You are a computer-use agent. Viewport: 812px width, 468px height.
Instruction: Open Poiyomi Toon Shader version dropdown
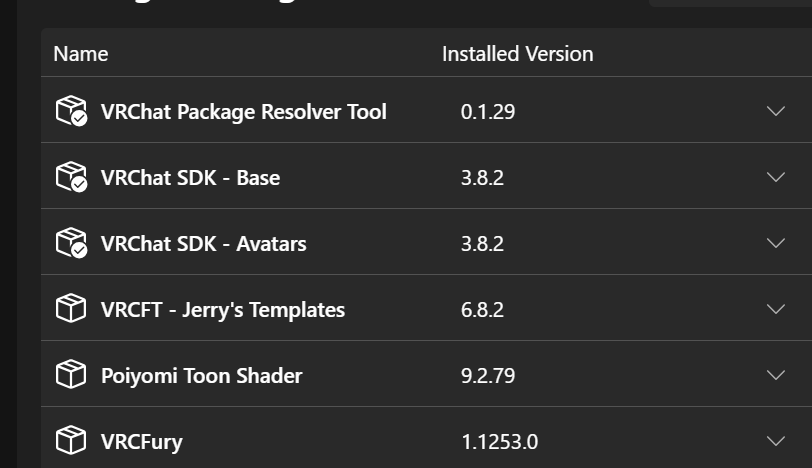coord(775,375)
